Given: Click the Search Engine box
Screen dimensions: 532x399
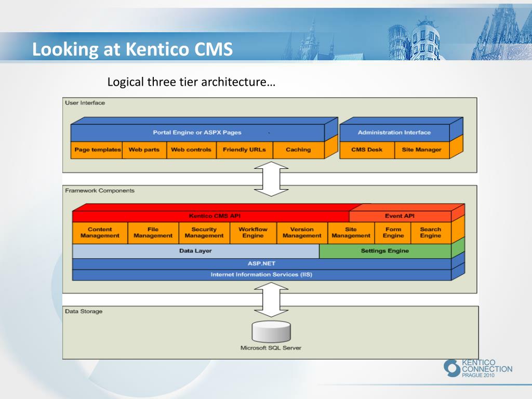Looking at the screenshot, I should (x=431, y=233).
